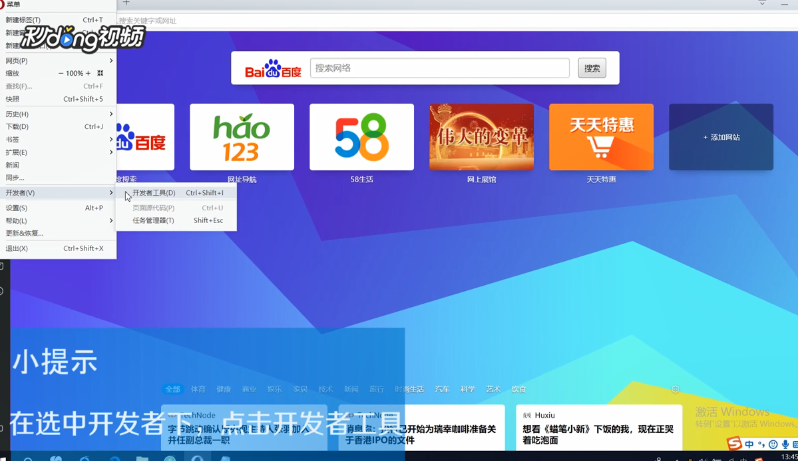
Task: Open the 天天特惠 speed dial tile
Action: [602, 137]
